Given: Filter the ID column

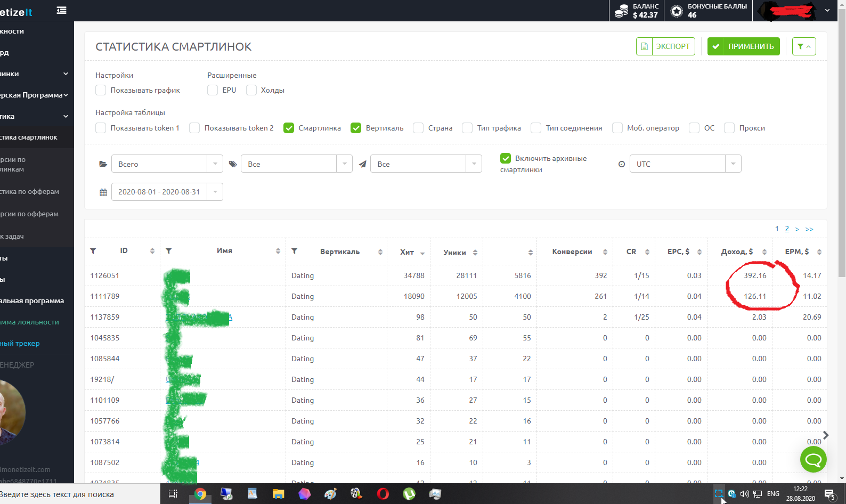Looking at the screenshot, I should coord(93,251).
